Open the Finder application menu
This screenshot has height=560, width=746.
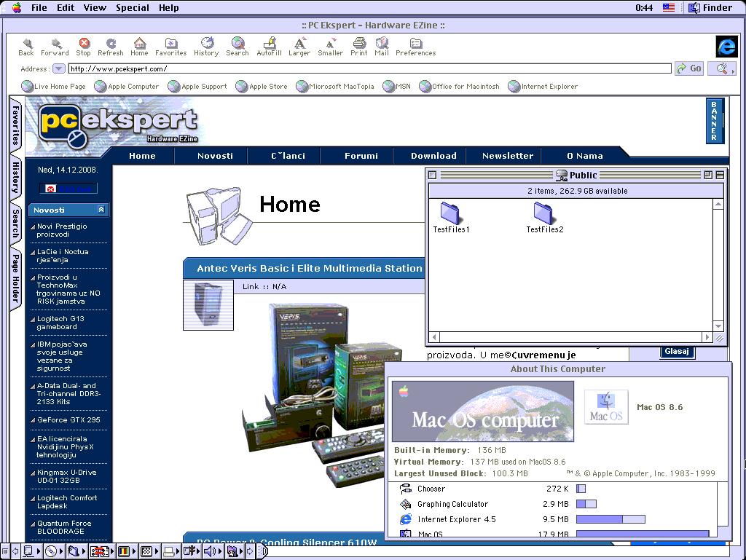point(710,7)
